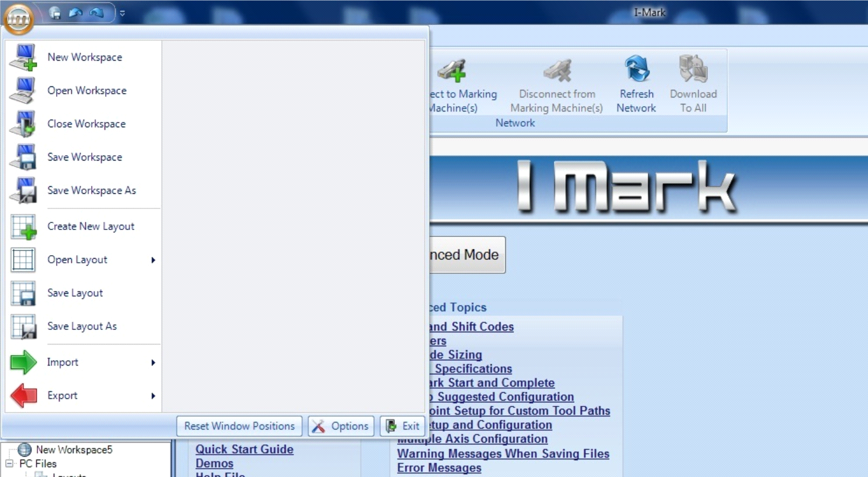Click the round I-Mark application button
This screenshot has width=868, height=477.
pos(19,19)
